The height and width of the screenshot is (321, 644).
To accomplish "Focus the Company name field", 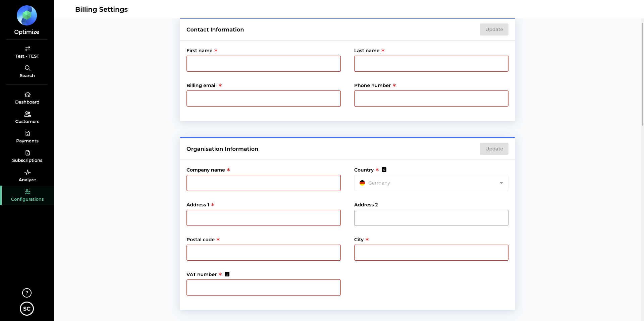I will [264, 183].
